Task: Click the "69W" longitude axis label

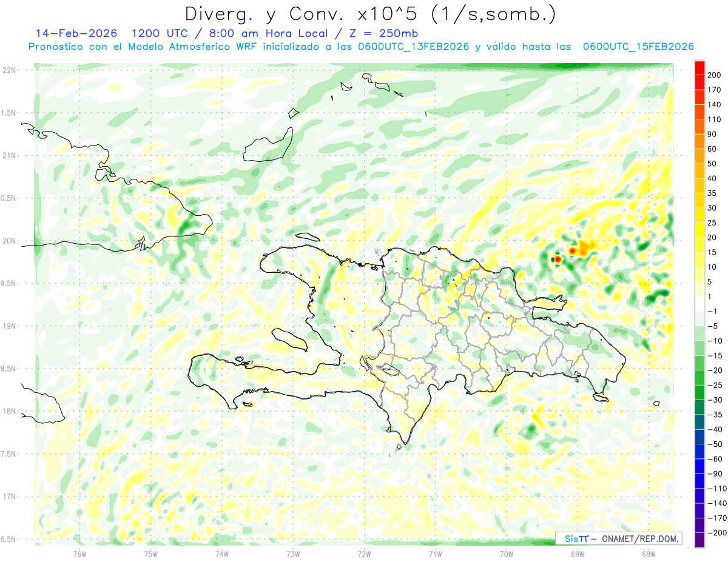Action: point(577,554)
